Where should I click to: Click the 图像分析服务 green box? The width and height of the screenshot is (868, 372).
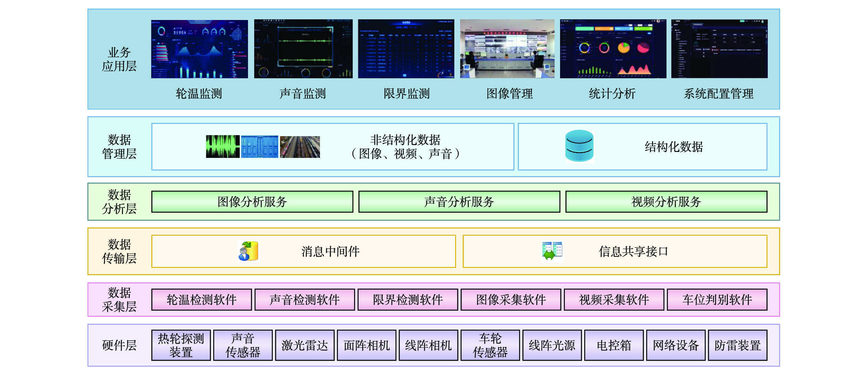click(252, 202)
